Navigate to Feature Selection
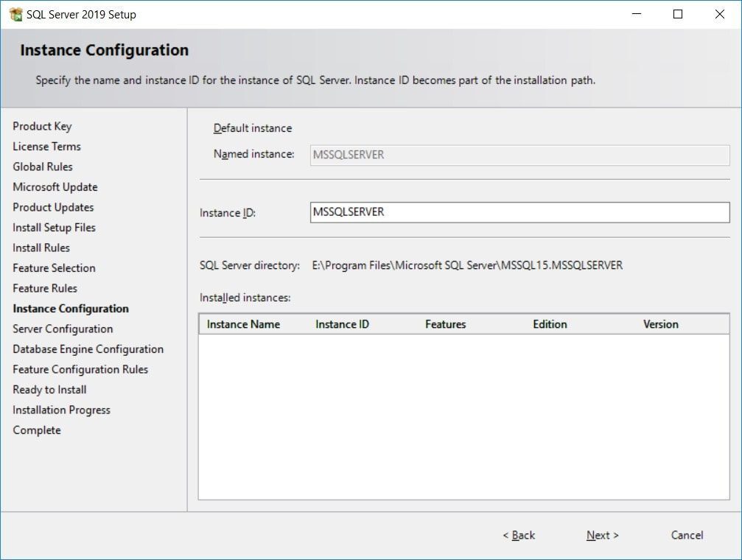This screenshot has height=560, width=742. [x=53, y=267]
